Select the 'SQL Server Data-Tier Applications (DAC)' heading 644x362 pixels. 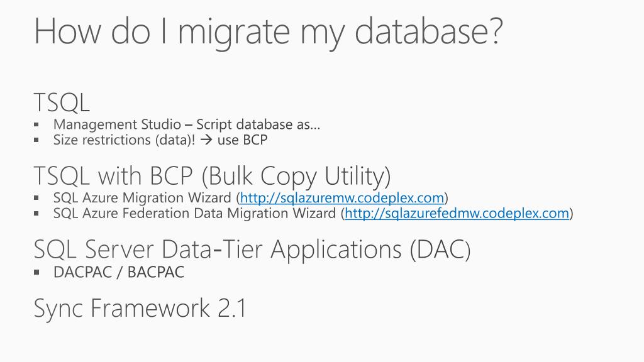[x=252, y=250]
